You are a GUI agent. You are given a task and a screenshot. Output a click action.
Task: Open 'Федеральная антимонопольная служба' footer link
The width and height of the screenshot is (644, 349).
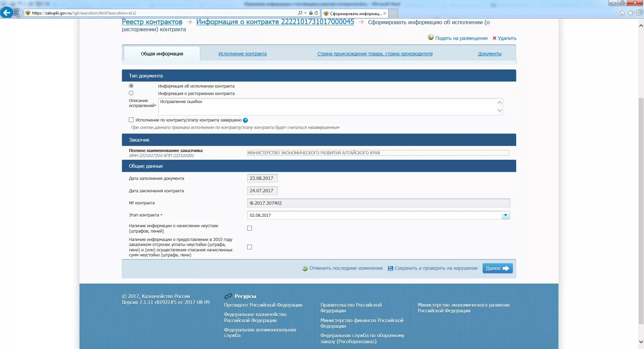260,333
